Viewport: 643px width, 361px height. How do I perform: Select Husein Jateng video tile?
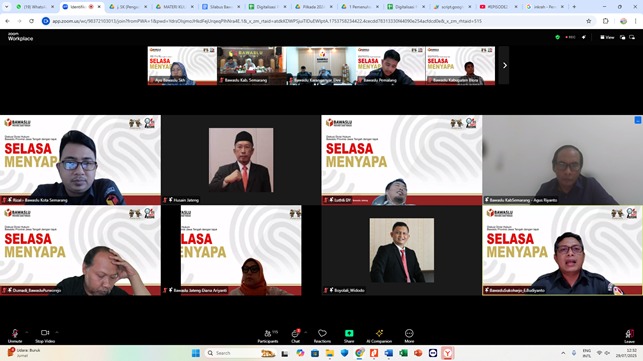[241, 160]
